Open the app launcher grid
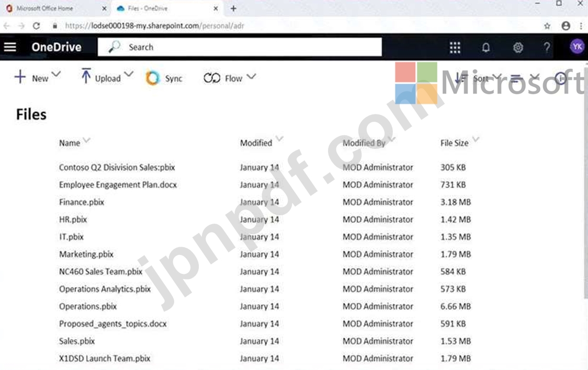The image size is (588, 370). tap(455, 47)
